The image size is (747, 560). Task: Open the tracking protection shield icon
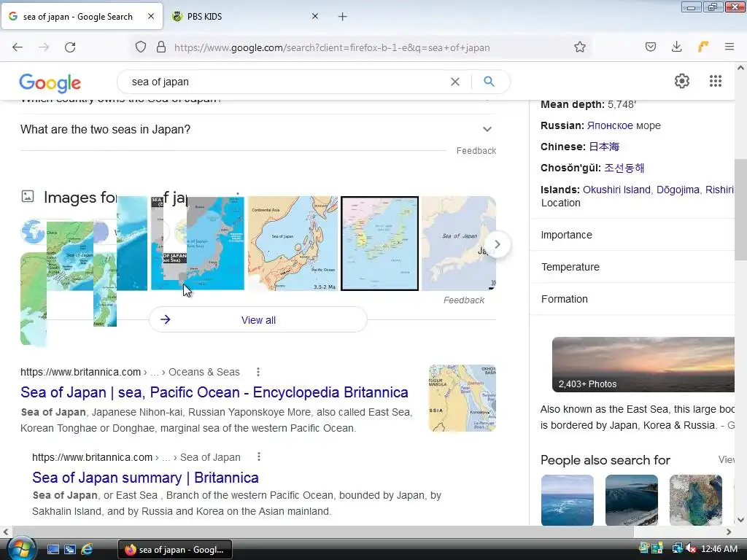tap(141, 47)
